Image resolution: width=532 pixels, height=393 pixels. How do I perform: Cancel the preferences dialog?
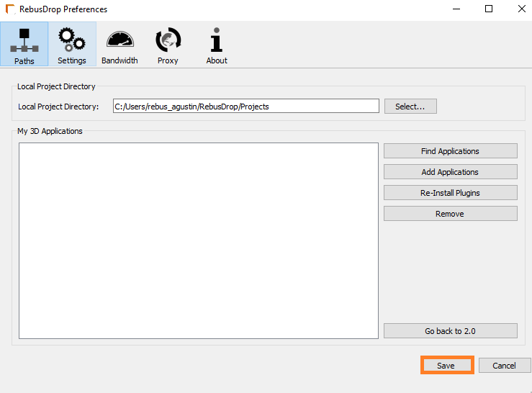pyautogui.click(x=504, y=366)
